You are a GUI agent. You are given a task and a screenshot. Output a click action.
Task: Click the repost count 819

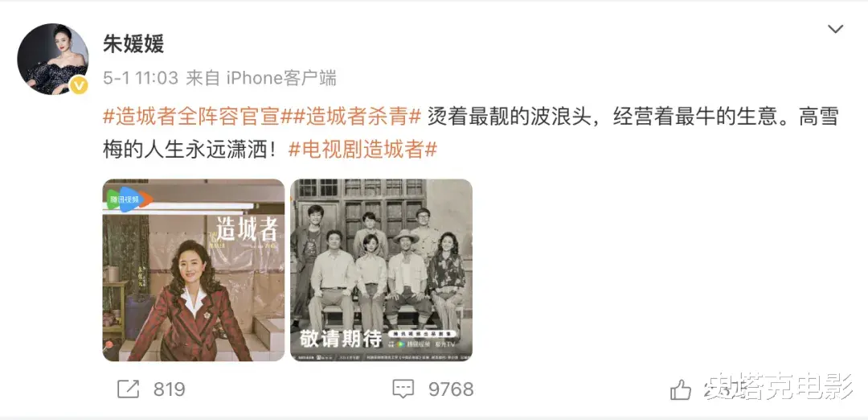(170, 389)
